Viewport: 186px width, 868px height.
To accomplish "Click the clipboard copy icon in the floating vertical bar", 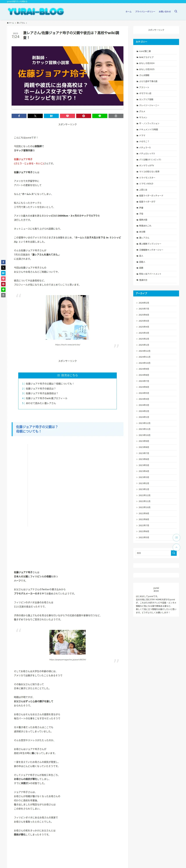I will coord(3,295).
